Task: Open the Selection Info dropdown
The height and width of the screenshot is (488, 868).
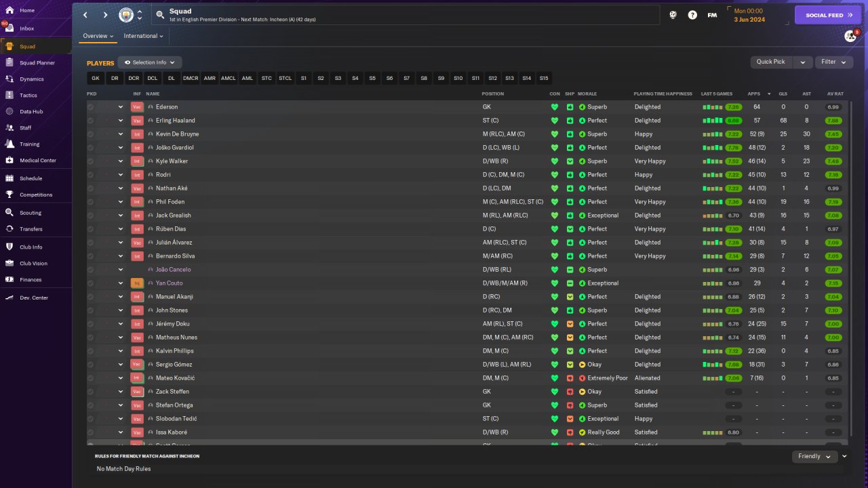Action: pos(150,62)
